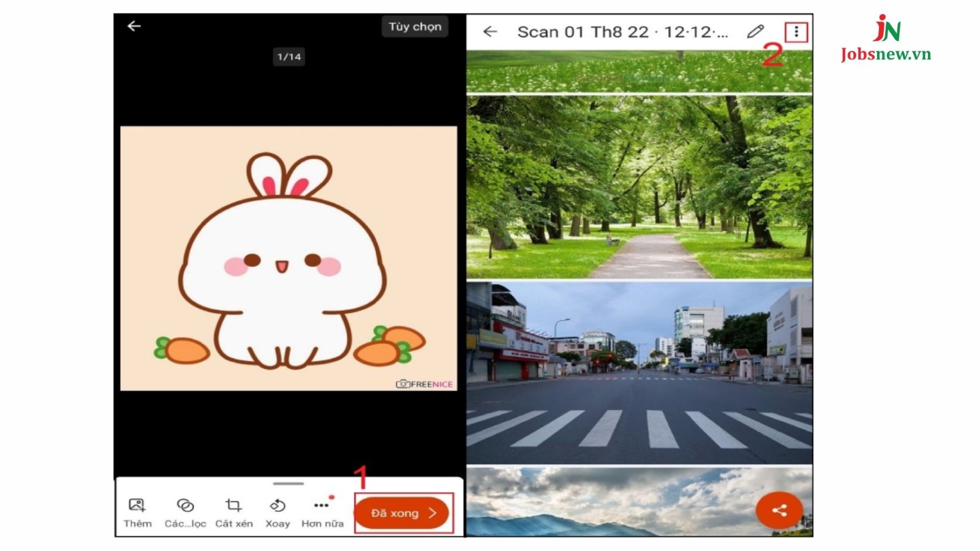Tap the Scan 01 Th8 22 title

622,32
